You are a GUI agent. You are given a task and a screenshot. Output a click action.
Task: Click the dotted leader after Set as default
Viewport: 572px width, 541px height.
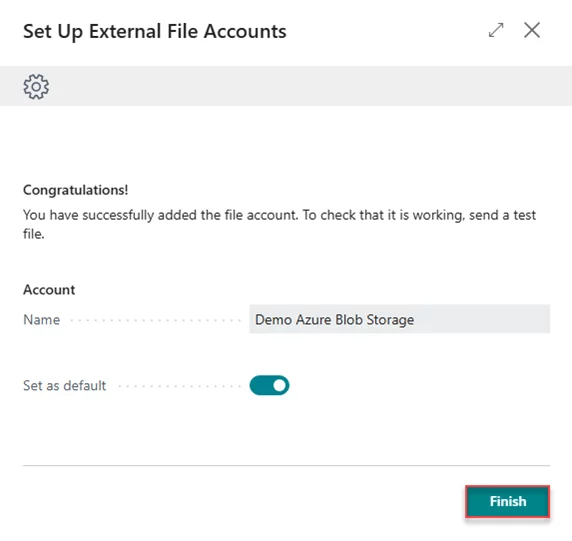pyautogui.click(x=179, y=386)
